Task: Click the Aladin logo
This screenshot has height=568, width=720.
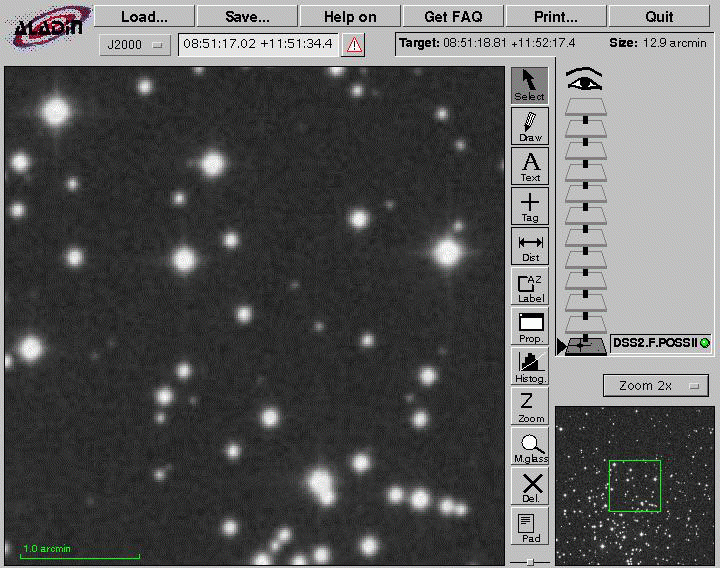Action: [47, 28]
